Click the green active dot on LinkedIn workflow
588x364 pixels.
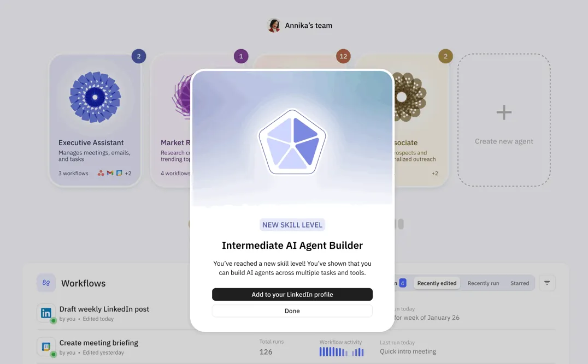pos(54,320)
